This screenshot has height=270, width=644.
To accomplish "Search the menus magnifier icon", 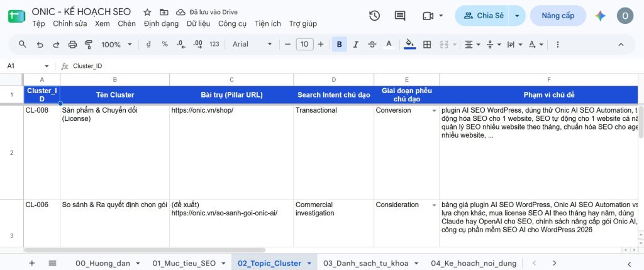I will [23, 45].
